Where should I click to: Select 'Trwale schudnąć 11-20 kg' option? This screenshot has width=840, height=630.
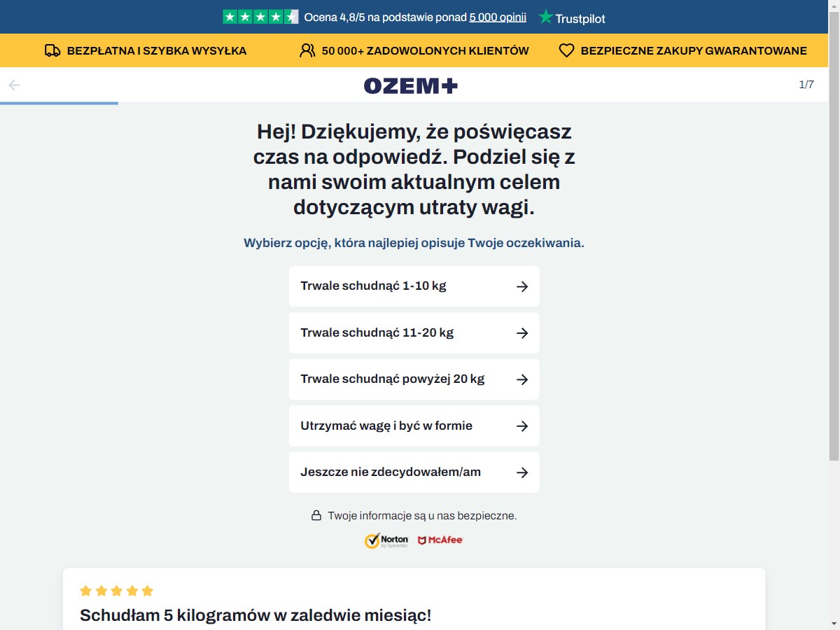point(414,332)
